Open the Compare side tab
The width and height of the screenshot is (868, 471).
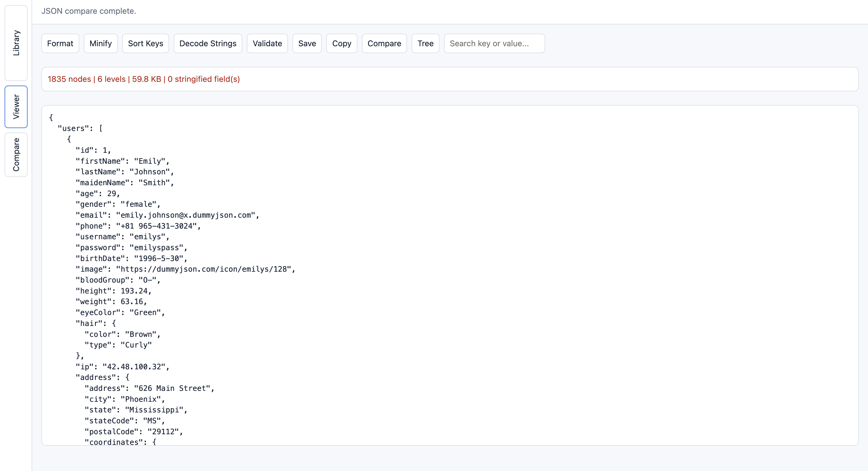pos(16,155)
